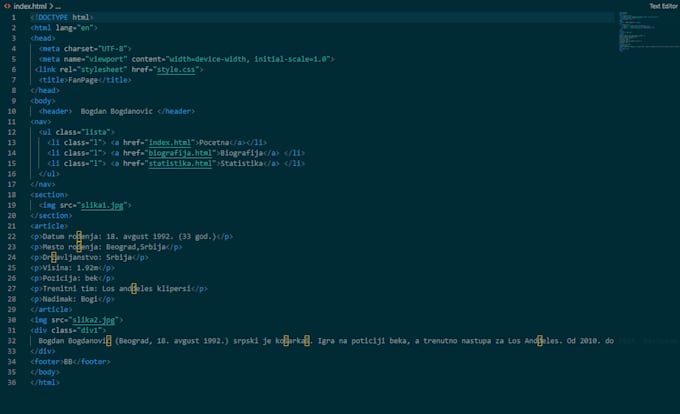Click the closing body tag on line 35

[x=45, y=372]
